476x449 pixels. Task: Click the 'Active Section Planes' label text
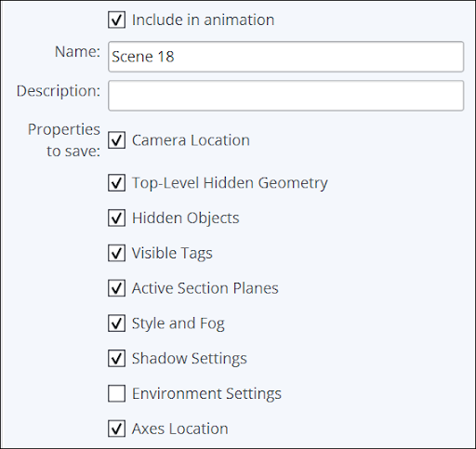205,288
